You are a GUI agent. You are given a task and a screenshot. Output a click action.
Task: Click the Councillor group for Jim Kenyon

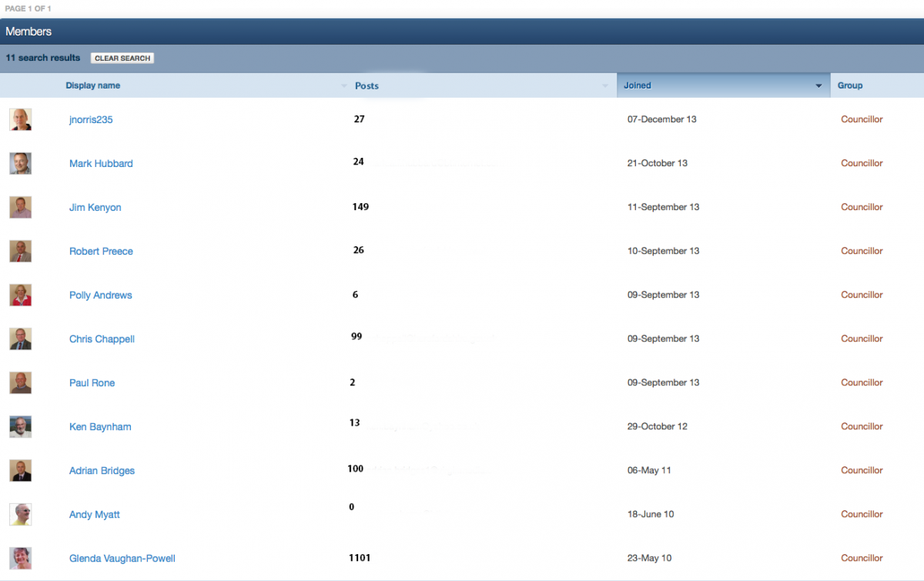tap(862, 207)
